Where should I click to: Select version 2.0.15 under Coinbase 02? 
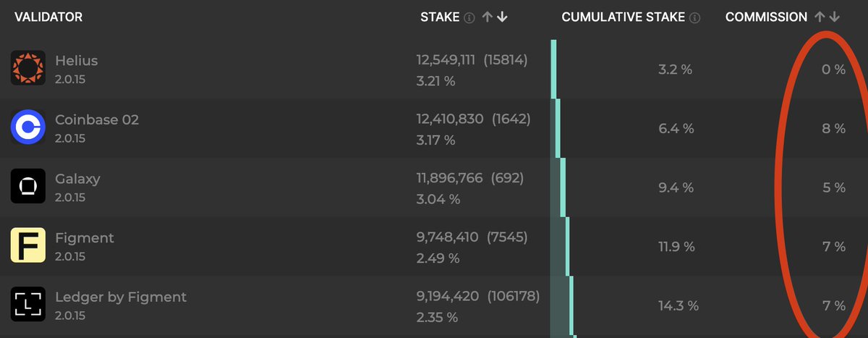(x=70, y=138)
